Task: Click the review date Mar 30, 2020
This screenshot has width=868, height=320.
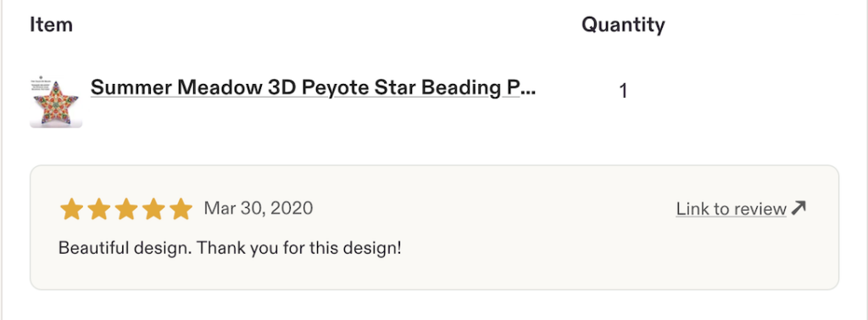Action: tap(258, 209)
